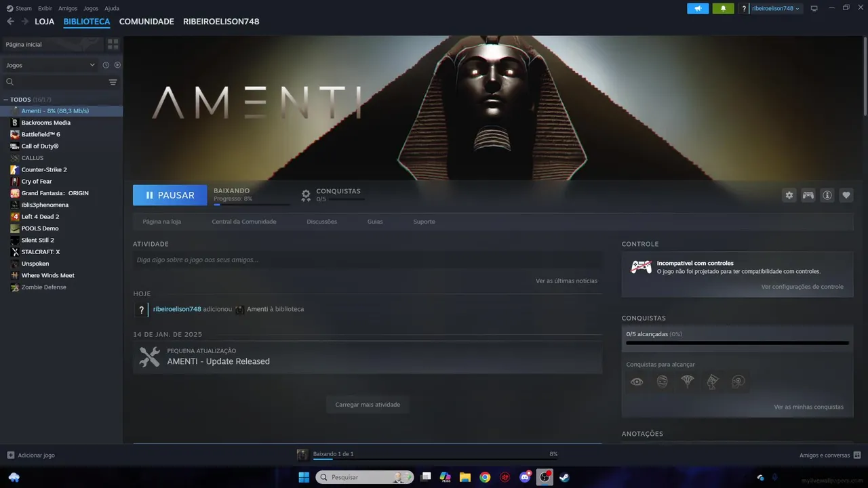
Task: Click Ver as minhas conquistas link
Action: [808, 407]
